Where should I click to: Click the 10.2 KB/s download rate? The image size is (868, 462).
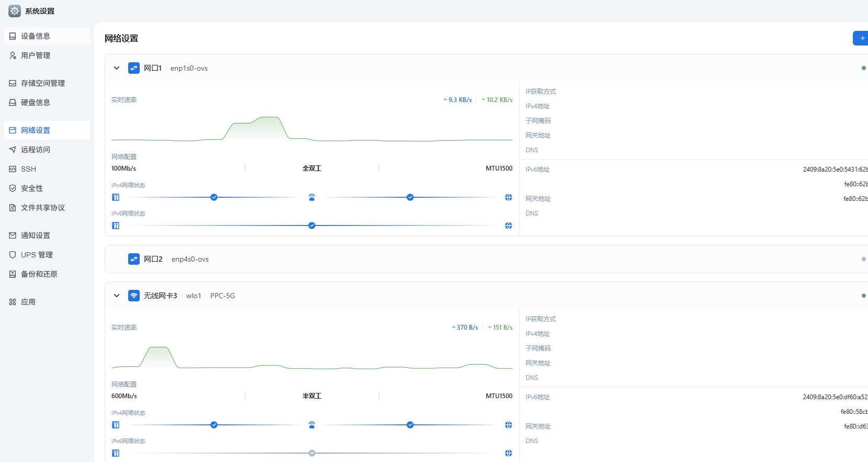[x=497, y=100]
